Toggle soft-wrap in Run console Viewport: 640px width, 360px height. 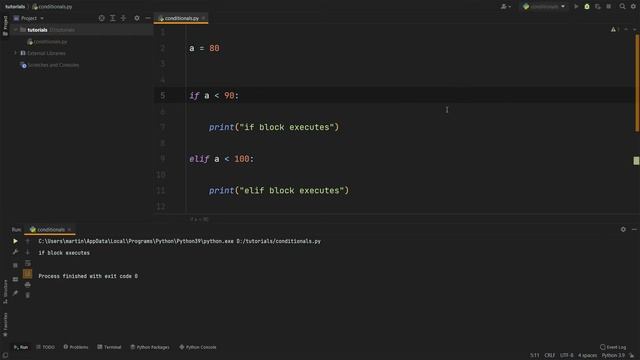tap(27, 263)
